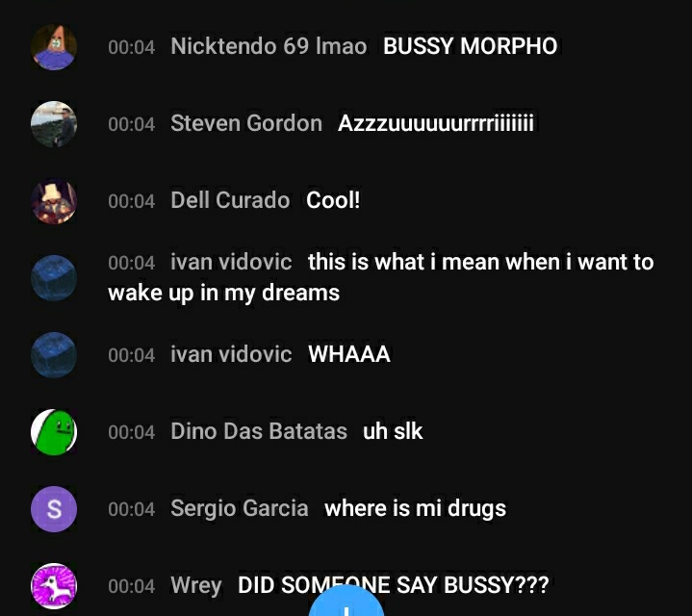Viewport: 692px width, 616px height.
Task: Click the Sergio Garcia username
Action: pyautogui.click(x=240, y=508)
